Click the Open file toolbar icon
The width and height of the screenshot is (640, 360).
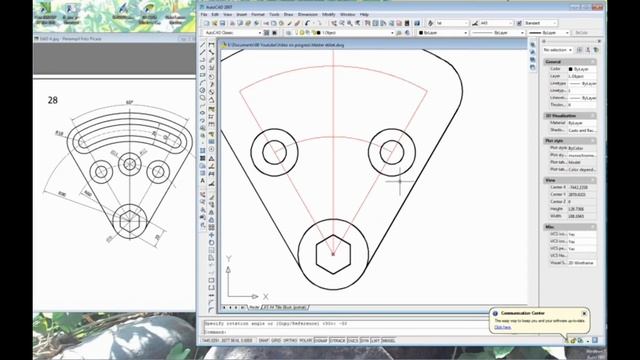click(215, 23)
